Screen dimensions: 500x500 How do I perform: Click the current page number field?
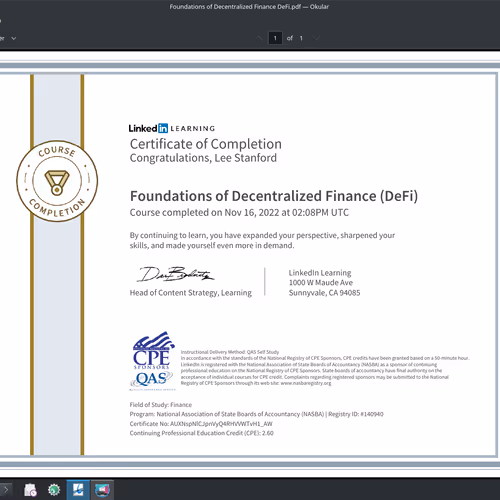tap(275, 38)
